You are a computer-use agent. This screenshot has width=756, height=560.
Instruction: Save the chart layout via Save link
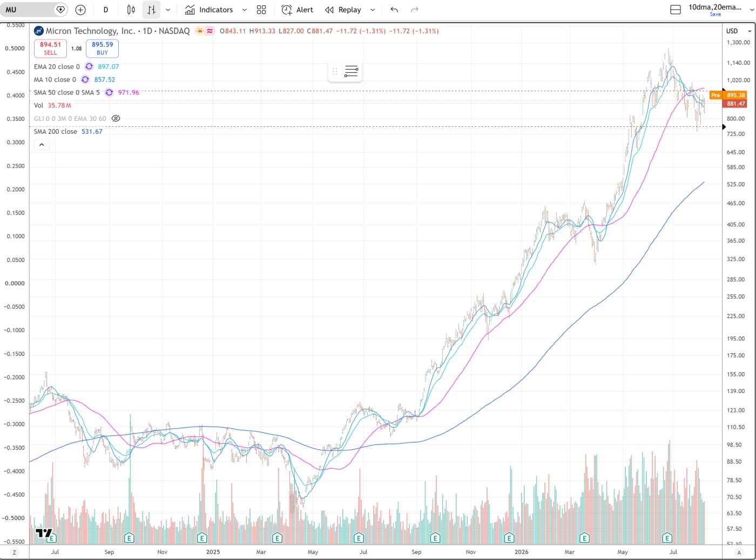715,15
